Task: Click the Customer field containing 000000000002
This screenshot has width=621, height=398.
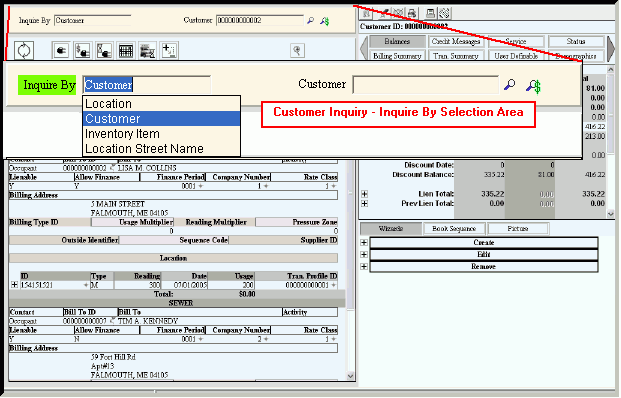Action: 260,20
